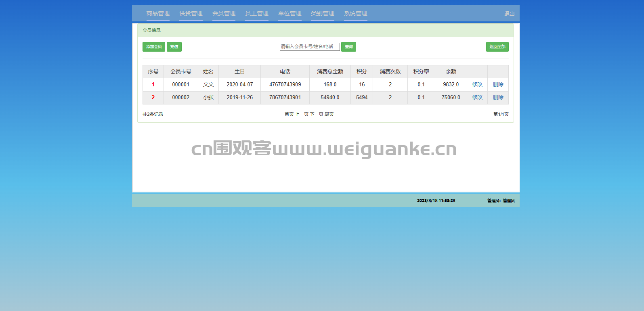Open the 供货管理 menu
644x311 pixels.
191,14
